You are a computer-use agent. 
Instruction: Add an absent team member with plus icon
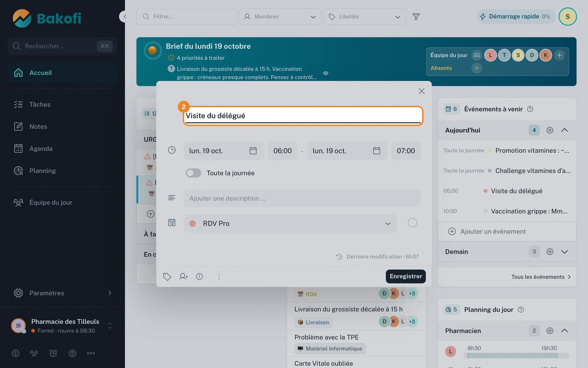477,68
